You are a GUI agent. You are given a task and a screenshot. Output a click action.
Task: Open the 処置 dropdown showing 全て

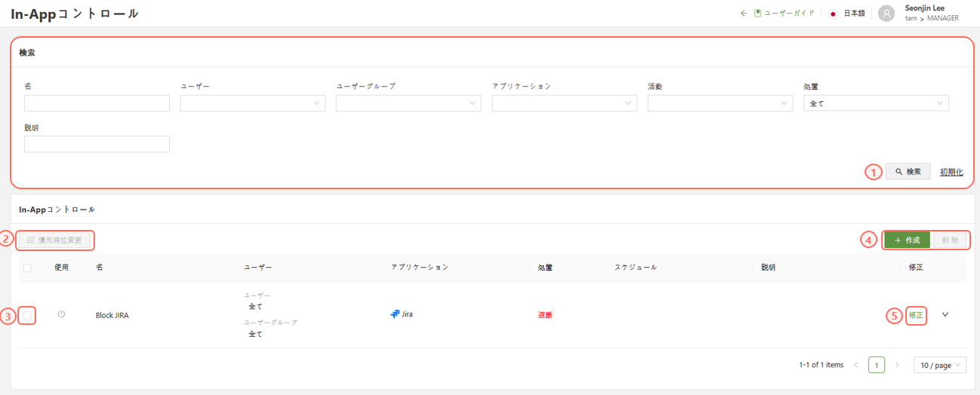(875, 103)
